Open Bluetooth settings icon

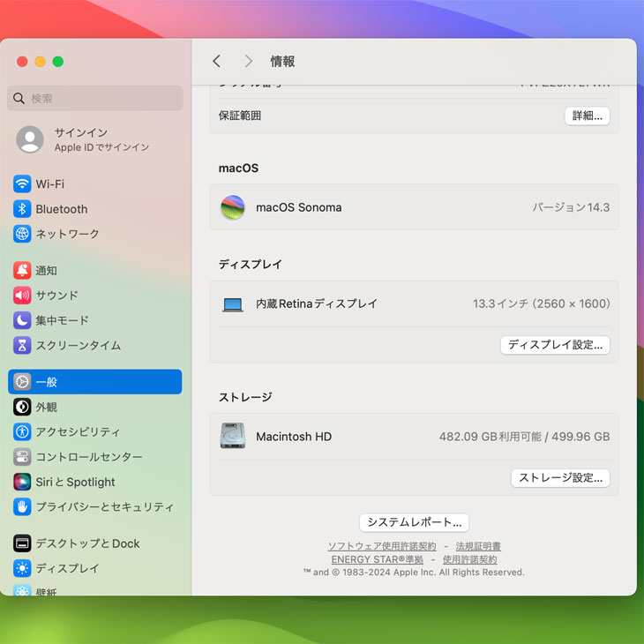tap(22, 209)
